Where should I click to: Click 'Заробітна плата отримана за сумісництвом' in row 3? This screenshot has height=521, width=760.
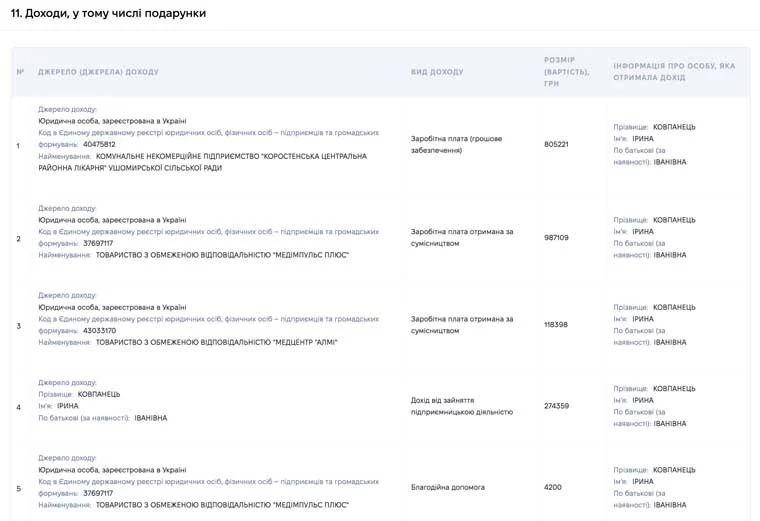point(462,325)
